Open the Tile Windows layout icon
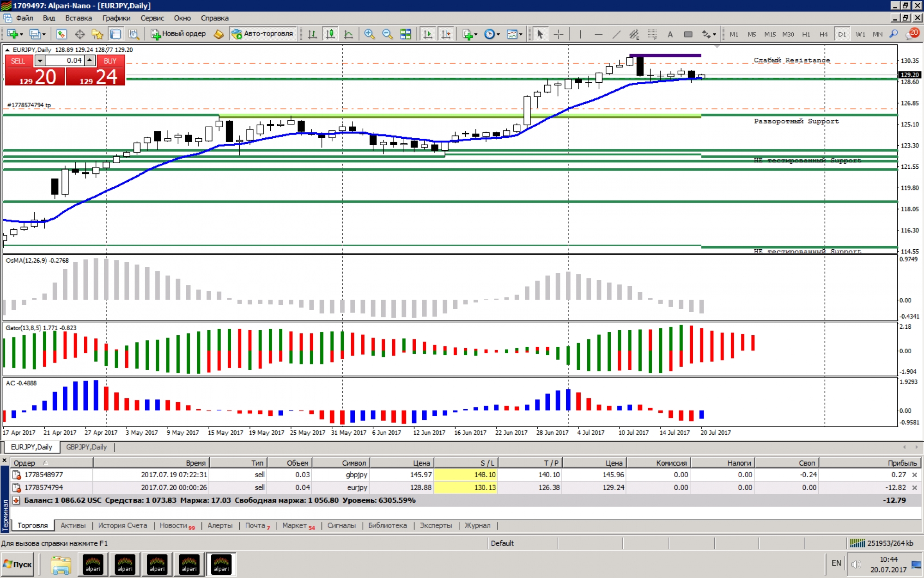The width and height of the screenshot is (924, 578). click(405, 34)
